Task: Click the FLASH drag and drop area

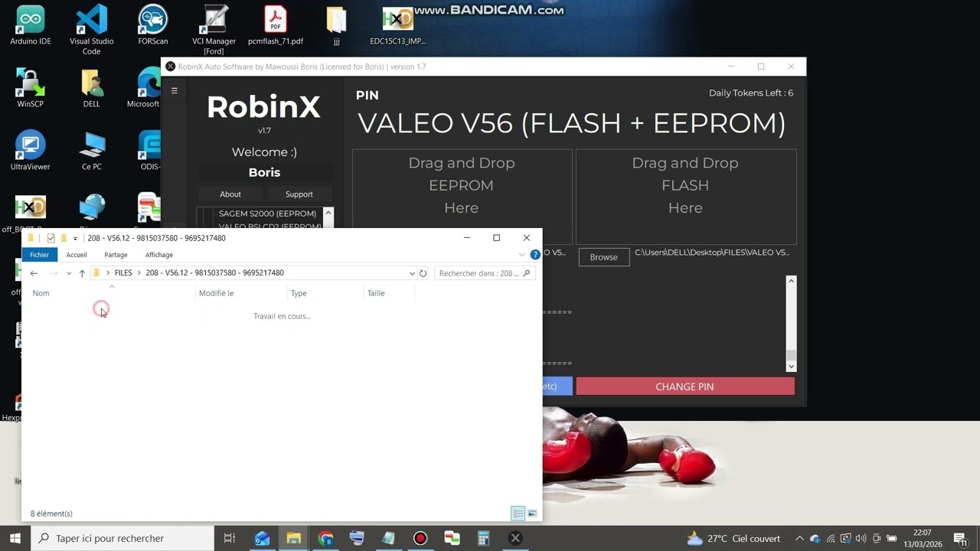Action: point(685,197)
